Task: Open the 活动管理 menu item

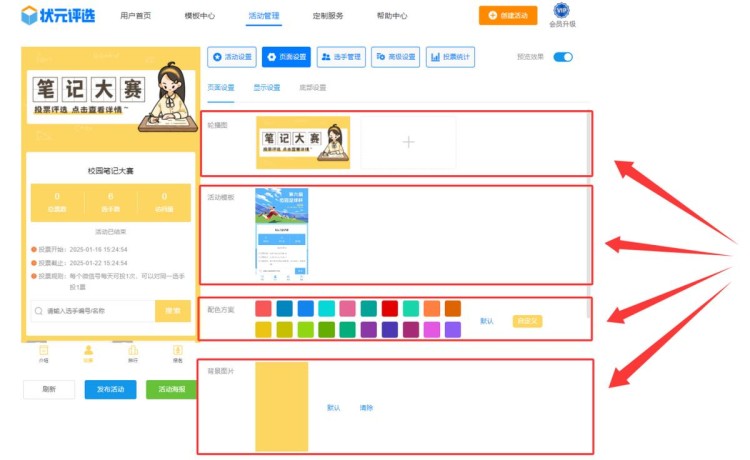Action: coord(264,16)
